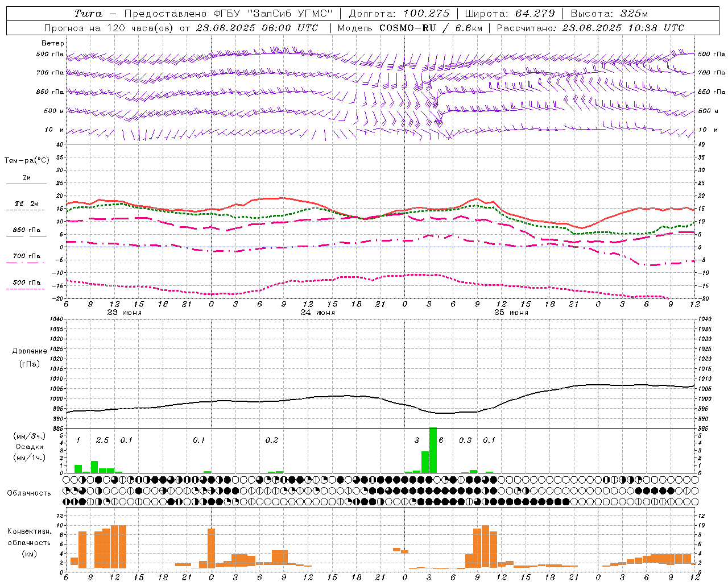Click the solid line sample under "2м" legend

coord(26,184)
